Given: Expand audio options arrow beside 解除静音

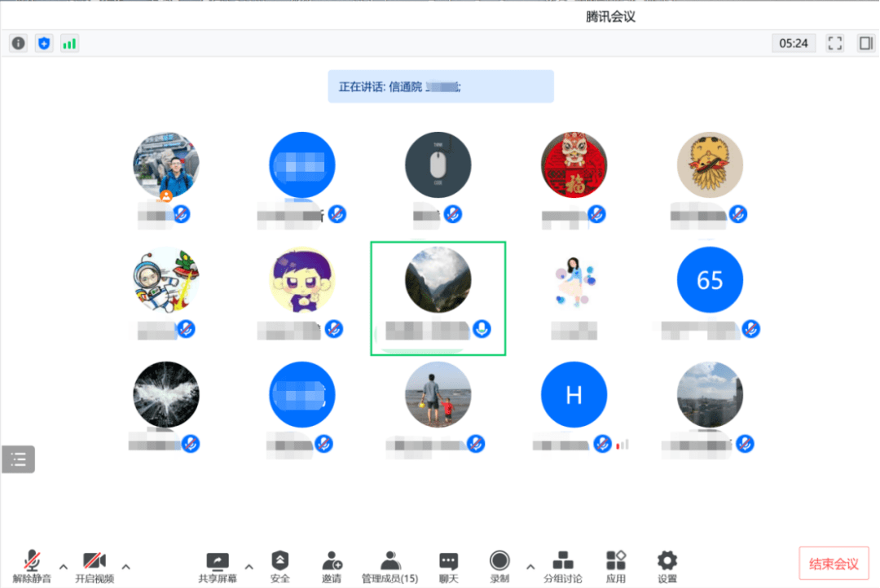Looking at the screenshot, I should click(x=64, y=567).
